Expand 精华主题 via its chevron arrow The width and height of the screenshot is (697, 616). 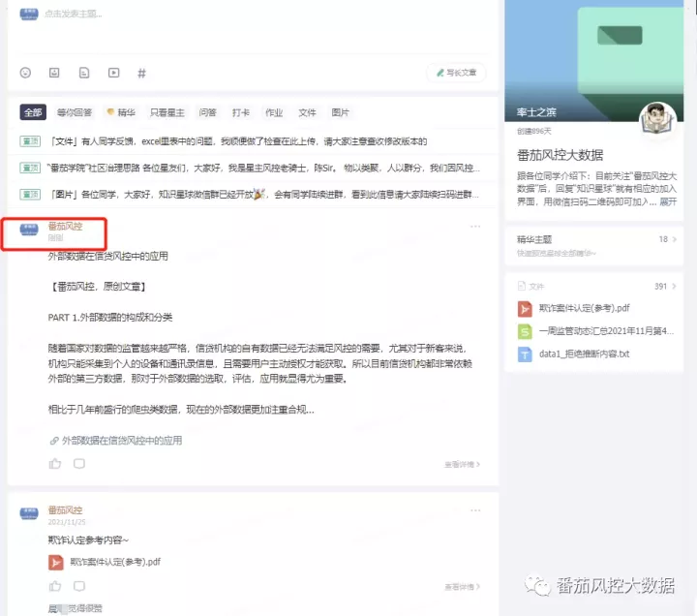pyautogui.click(x=675, y=239)
